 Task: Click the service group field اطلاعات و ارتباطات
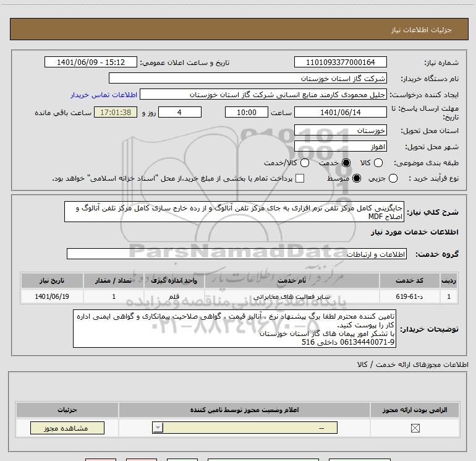tap(237, 254)
